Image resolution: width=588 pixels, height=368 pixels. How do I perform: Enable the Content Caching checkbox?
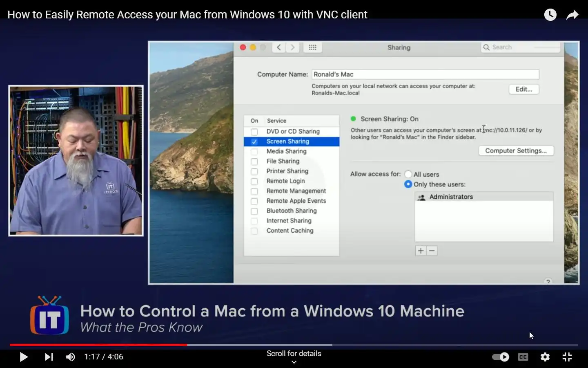tap(254, 231)
